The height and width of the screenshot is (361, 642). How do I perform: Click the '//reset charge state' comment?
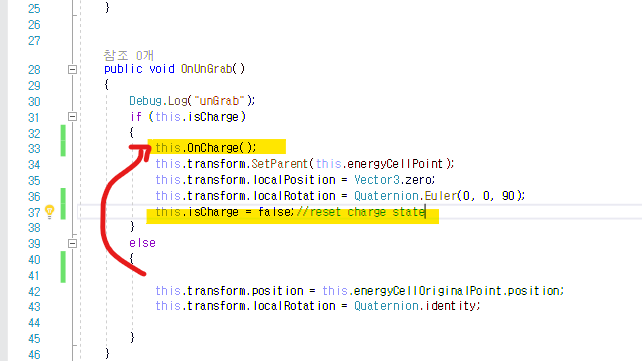(x=361, y=212)
